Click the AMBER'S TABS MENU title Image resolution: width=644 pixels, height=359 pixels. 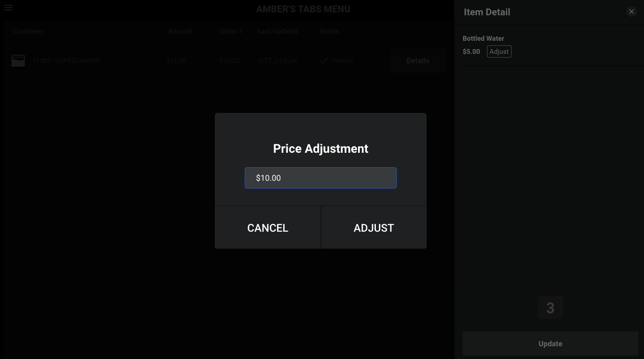pos(303,9)
